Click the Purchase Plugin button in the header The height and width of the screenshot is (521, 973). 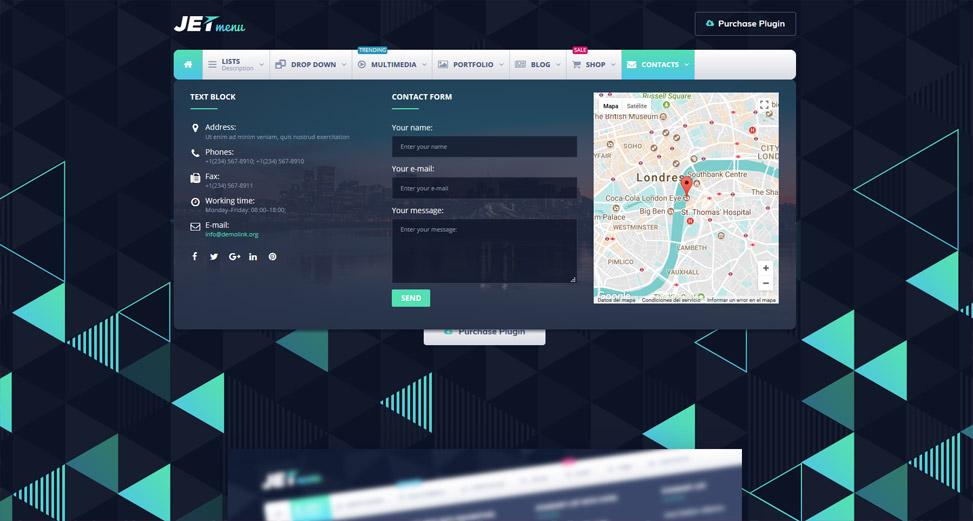[x=745, y=24]
